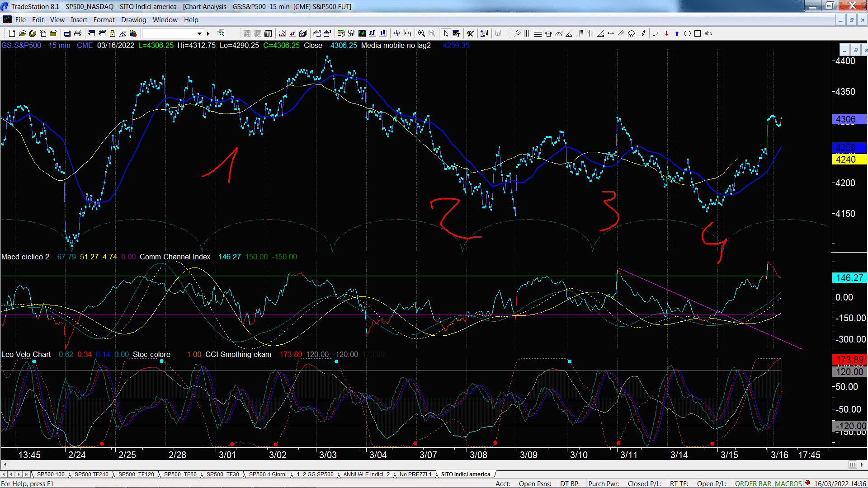Select the double-headed horizontal arrow tool
Image resolution: width=868 pixels, height=488 pixels.
pos(611,33)
